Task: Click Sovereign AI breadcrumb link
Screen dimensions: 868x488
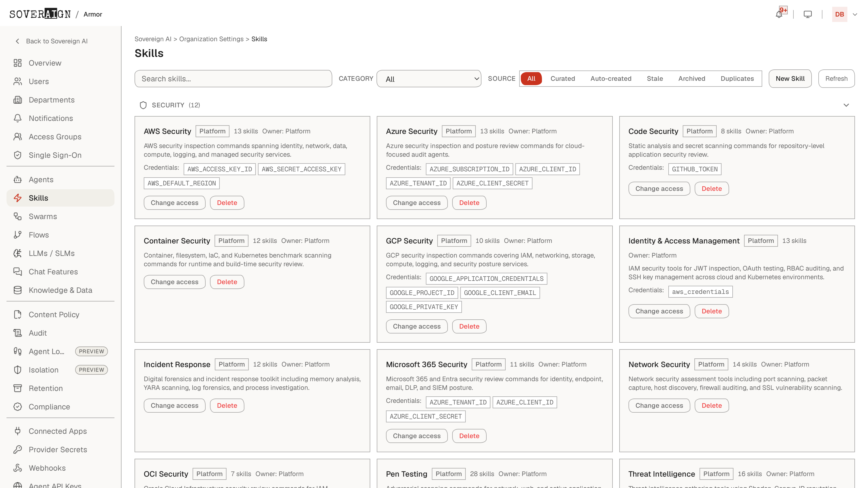Action: 153,39
